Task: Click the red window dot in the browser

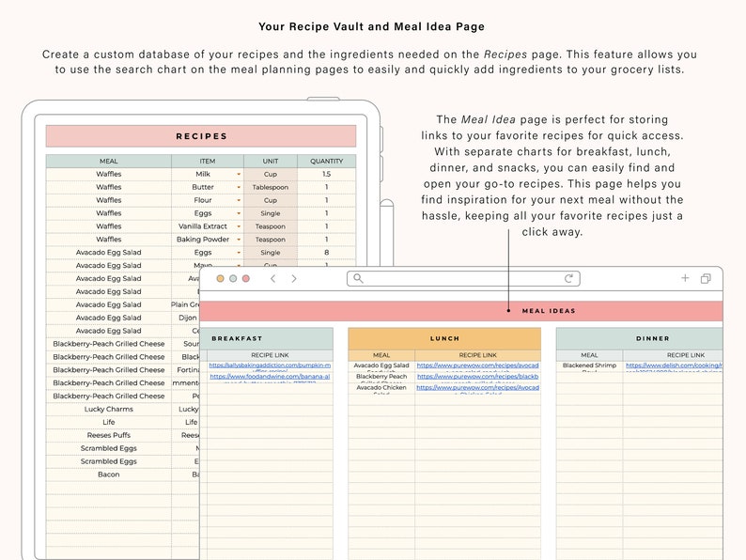Action: coord(246,278)
